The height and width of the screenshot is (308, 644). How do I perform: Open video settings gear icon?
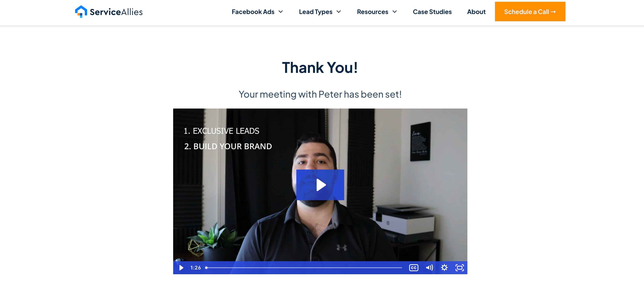pos(444,268)
